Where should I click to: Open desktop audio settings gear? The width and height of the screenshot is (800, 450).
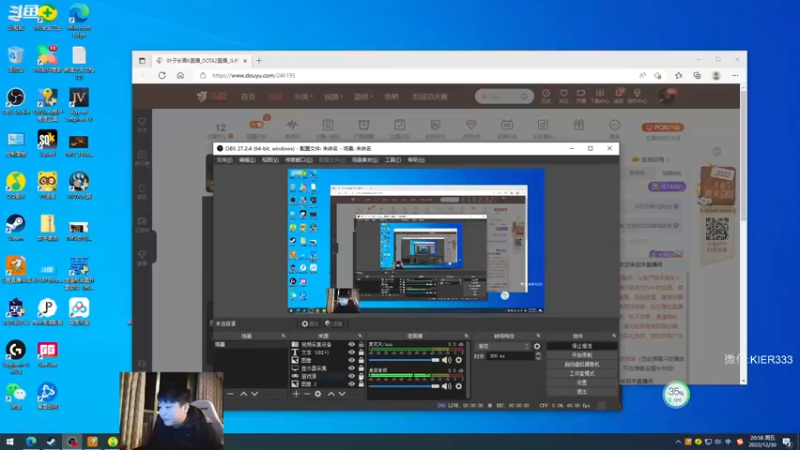pyautogui.click(x=459, y=386)
